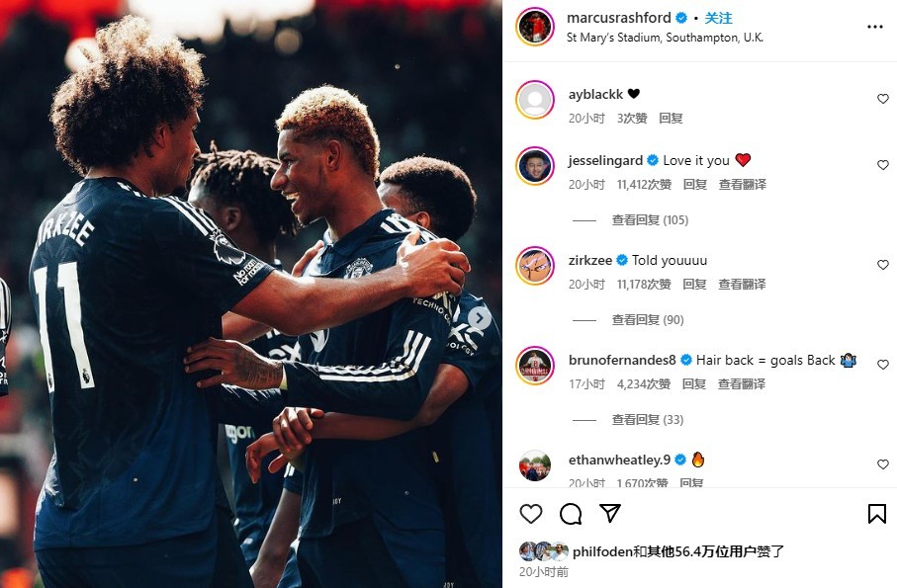Follow marcusrashford with 关注 button
The width and height of the screenshot is (897, 588).
click(x=719, y=19)
